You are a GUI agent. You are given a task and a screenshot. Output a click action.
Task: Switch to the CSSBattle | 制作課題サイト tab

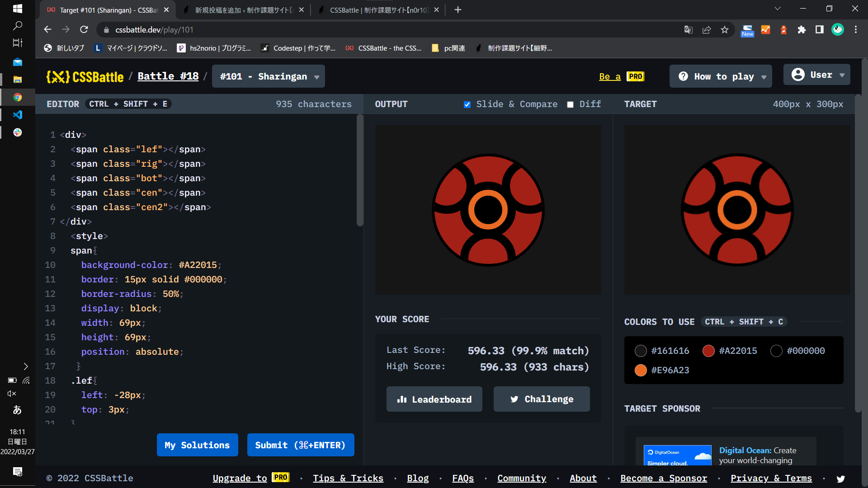click(x=378, y=10)
